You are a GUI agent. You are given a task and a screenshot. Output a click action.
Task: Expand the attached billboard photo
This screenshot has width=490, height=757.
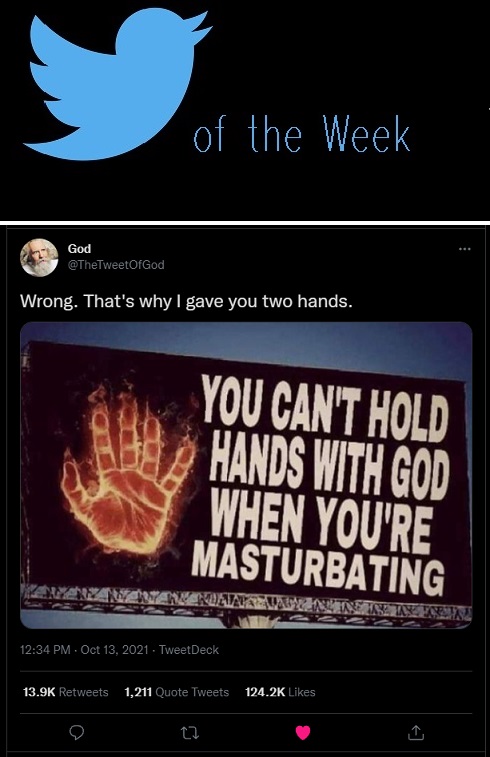(246, 475)
